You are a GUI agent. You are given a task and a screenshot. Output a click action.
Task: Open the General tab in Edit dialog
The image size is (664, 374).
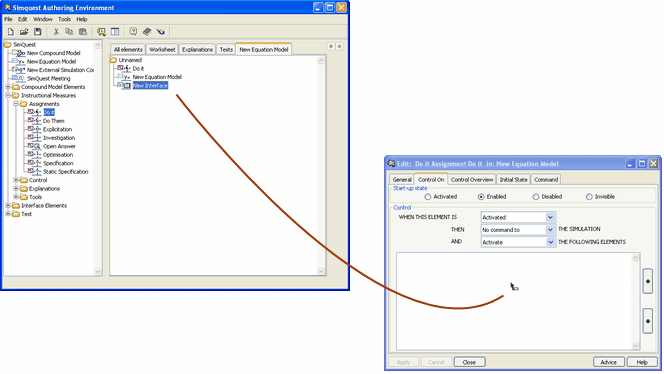tap(402, 180)
